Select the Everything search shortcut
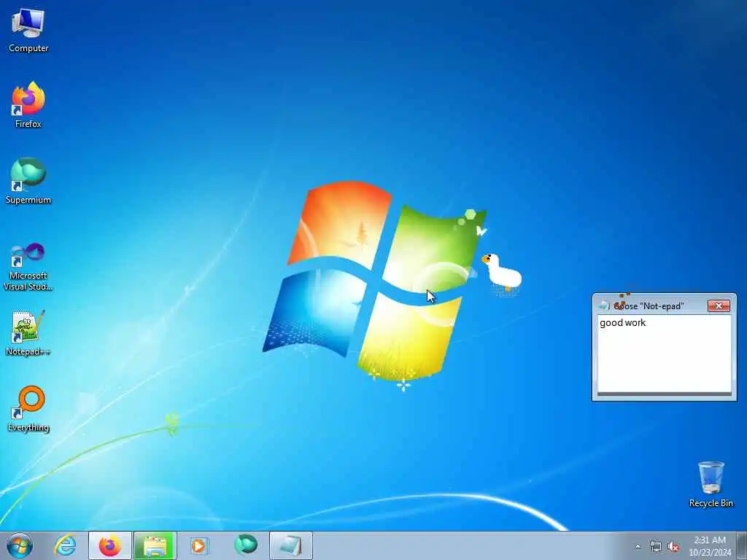Screen dimensions: 747x560 [28, 408]
